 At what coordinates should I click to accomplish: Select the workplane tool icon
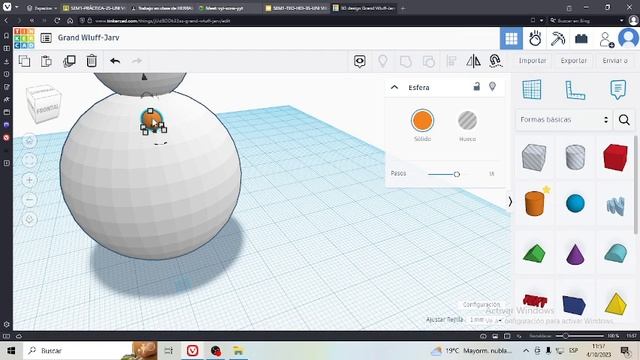pyautogui.click(x=532, y=89)
